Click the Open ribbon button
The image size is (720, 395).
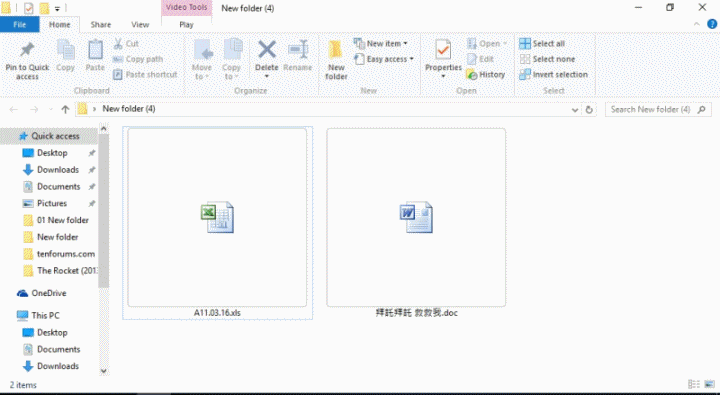click(x=487, y=44)
